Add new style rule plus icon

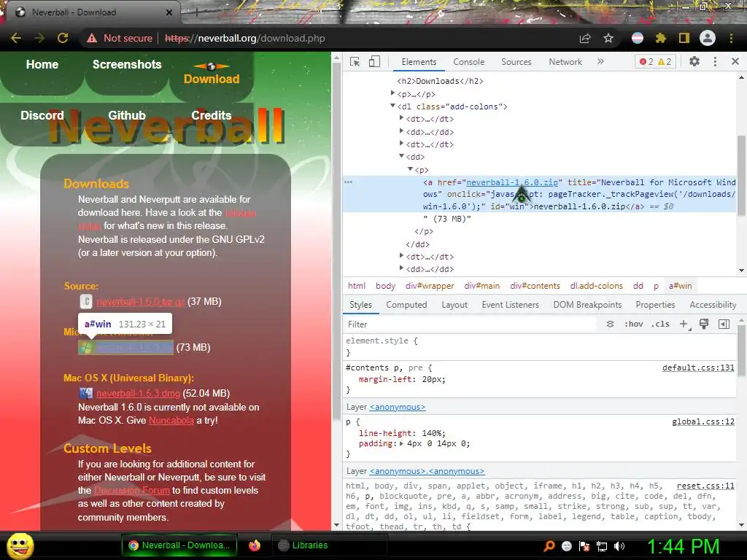684,324
